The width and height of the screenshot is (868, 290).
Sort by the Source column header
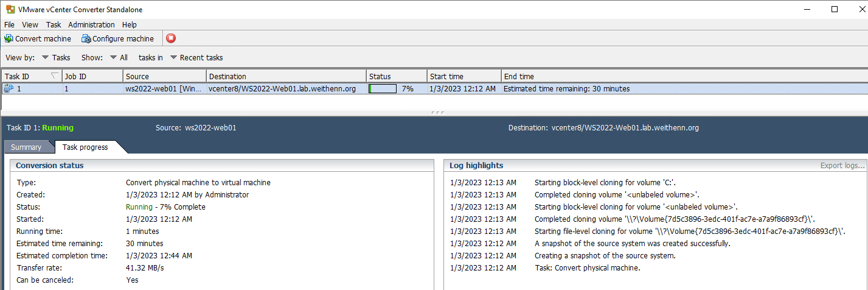pyautogui.click(x=164, y=76)
